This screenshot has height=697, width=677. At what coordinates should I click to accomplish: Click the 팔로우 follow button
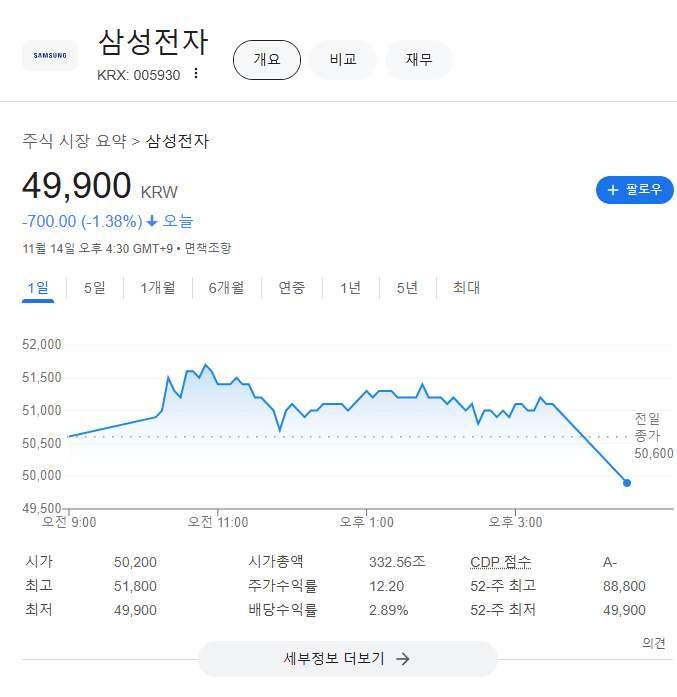pos(635,190)
